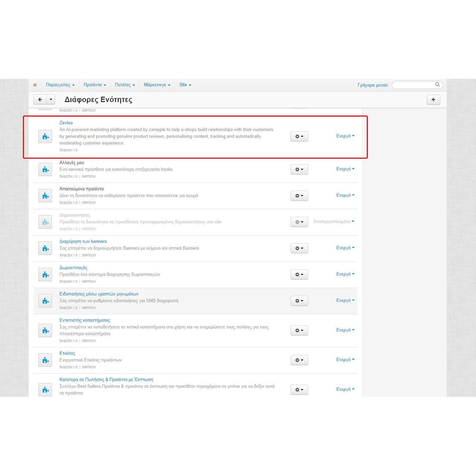
Task: Open the Ειδοποιήσεις μέσω γραπτών μηνυμάτων add-on link
Action: [x=99, y=294]
